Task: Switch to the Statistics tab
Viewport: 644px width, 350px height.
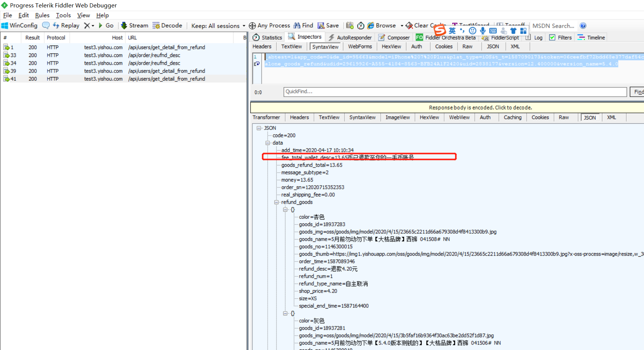Action: pyautogui.click(x=267, y=37)
